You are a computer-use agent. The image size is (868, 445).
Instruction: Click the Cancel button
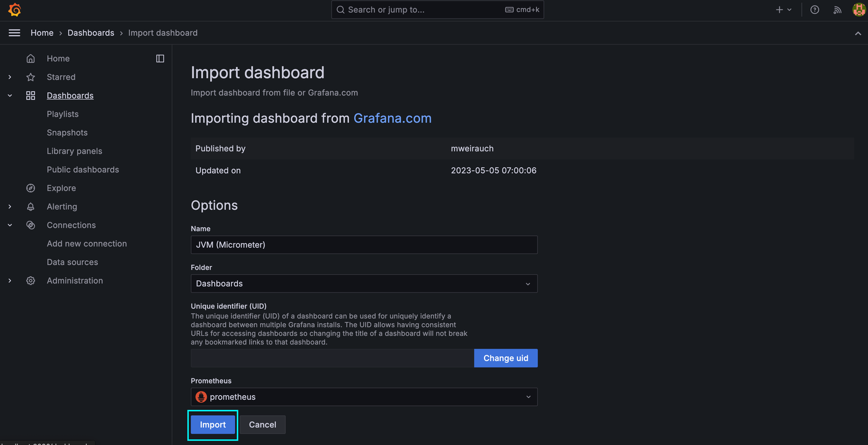point(262,425)
